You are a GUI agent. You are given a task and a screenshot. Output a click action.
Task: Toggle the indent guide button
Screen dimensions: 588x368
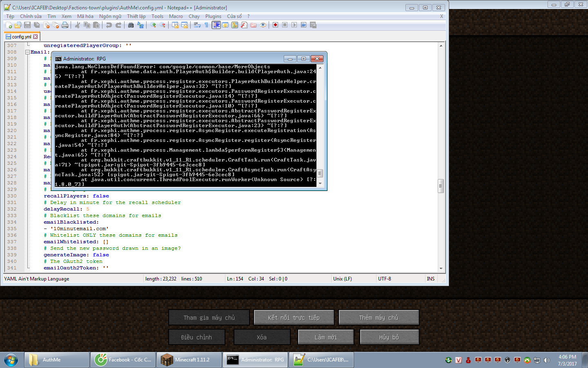(x=216, y=25)
